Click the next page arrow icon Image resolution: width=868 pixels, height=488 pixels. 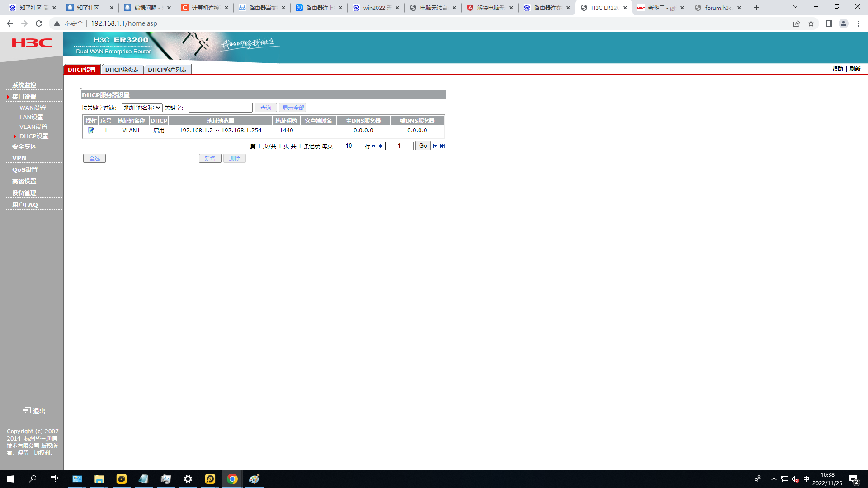[x=435, y=146]
